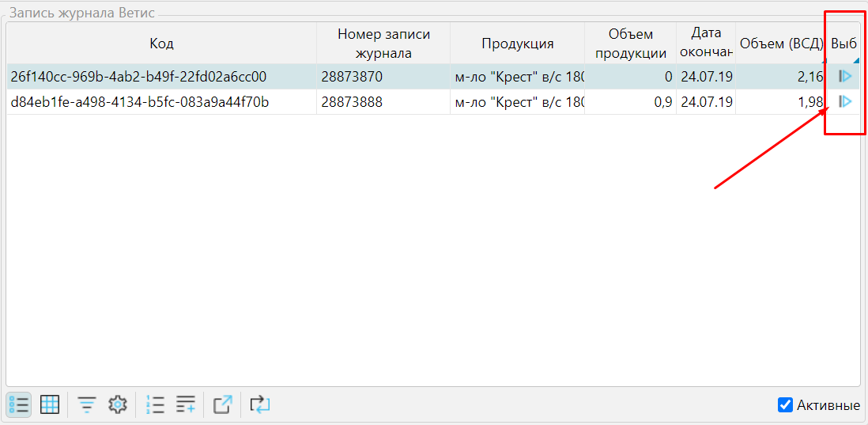This screenshot has width=868, height=425.
Task: Sort by Номер записи журнала header
Action: 383,44
